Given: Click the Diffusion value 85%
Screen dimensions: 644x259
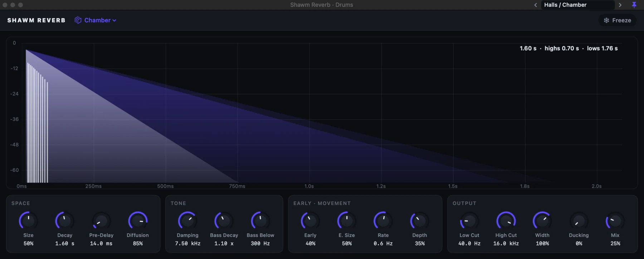Looking at the screenshot, I should (138, 243).
